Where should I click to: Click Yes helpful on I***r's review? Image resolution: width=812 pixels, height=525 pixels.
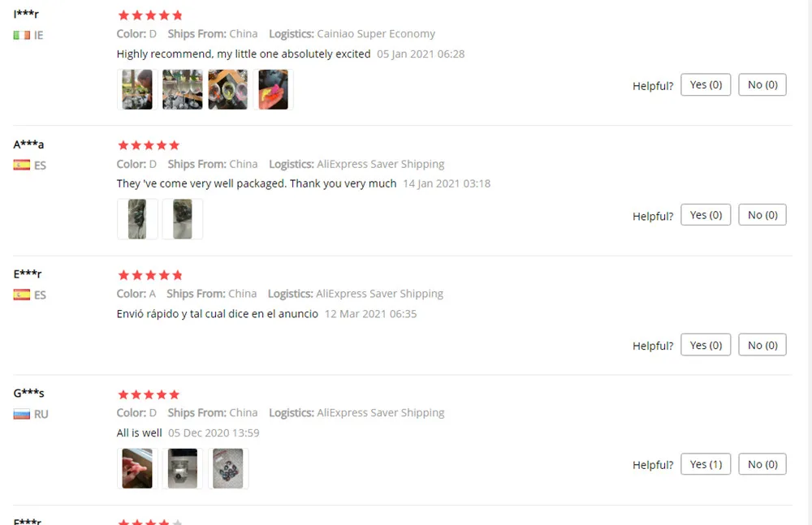click(706, 85)
